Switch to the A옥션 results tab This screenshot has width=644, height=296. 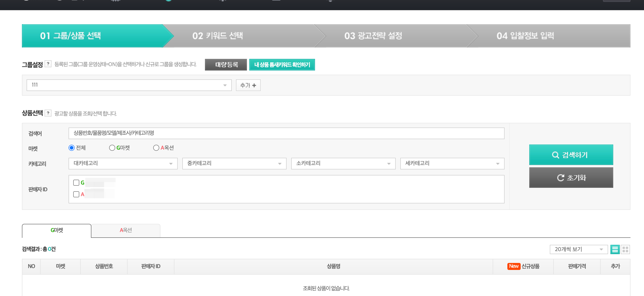pyautogui.click(x=125, y=230)
